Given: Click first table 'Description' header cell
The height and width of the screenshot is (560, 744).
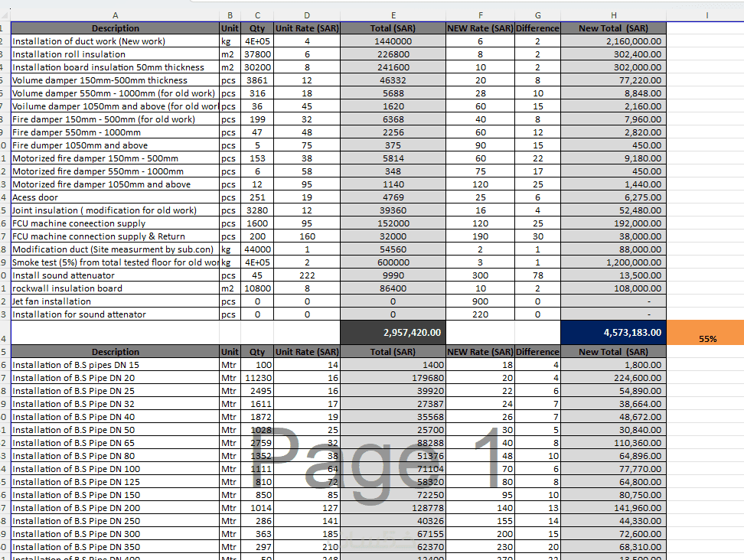Looking at the screenshot, I should pyautogui.click(x=116, y=28).
